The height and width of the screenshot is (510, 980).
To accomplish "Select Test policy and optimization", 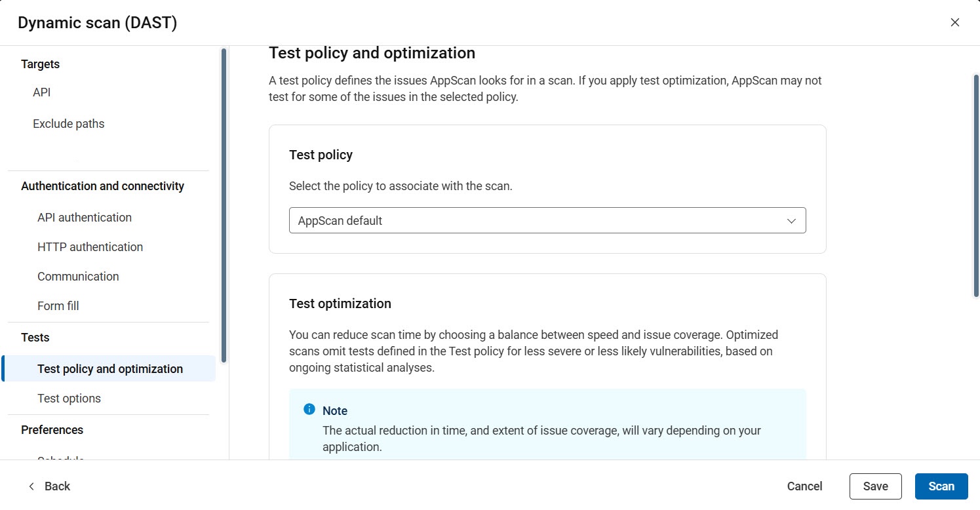I will 110,368.
